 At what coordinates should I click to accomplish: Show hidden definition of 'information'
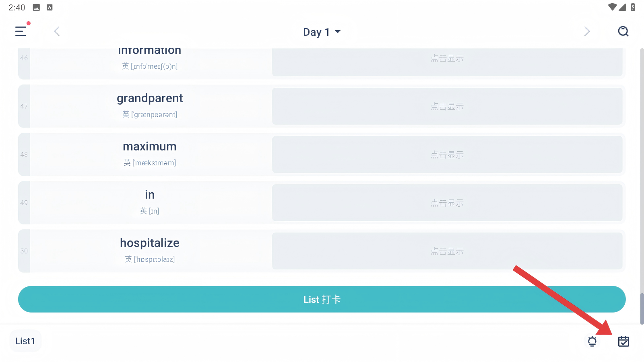click(447, 60)
